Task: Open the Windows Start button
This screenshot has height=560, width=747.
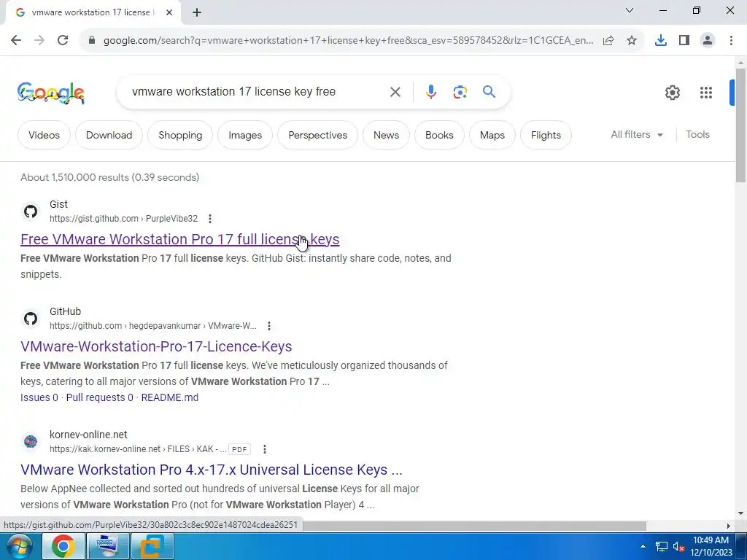Action: tap(18, 546)
